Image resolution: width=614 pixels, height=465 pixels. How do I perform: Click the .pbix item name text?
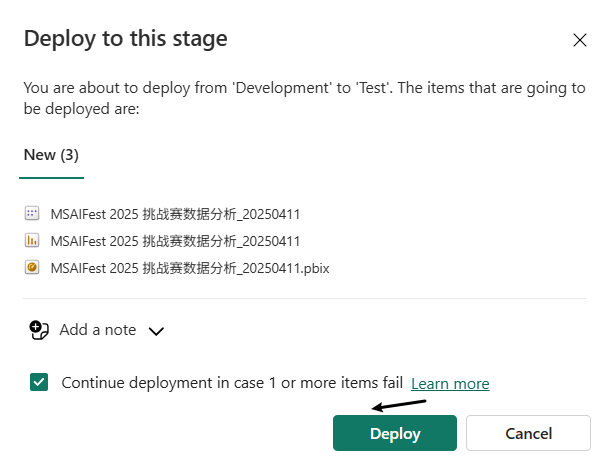coord(190,268)
